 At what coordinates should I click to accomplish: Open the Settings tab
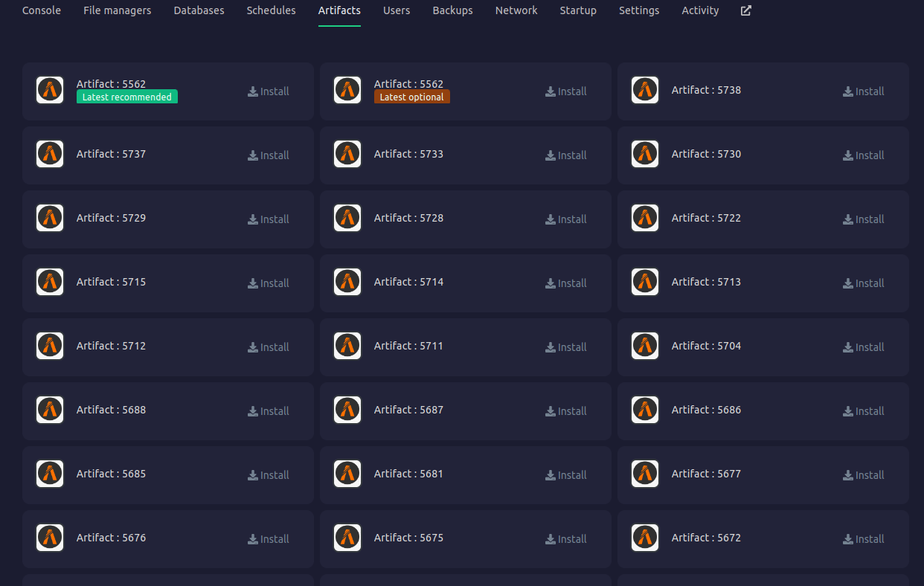(639, 10)
